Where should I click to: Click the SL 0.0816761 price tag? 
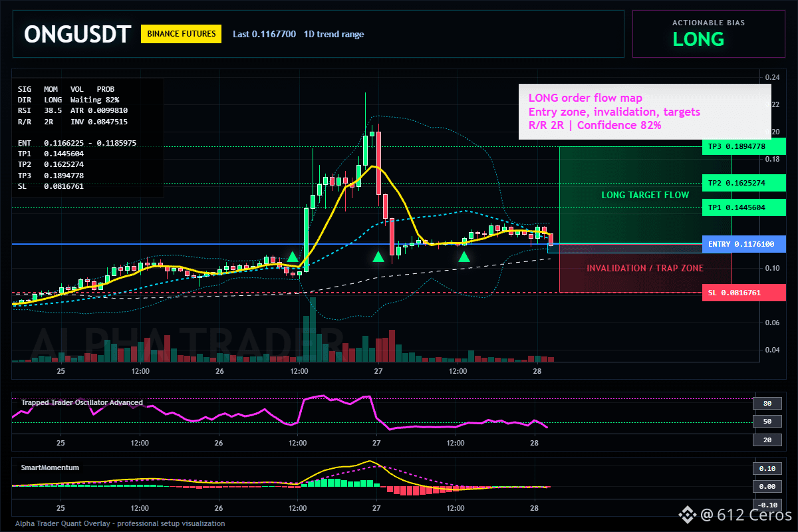point(743,293)
